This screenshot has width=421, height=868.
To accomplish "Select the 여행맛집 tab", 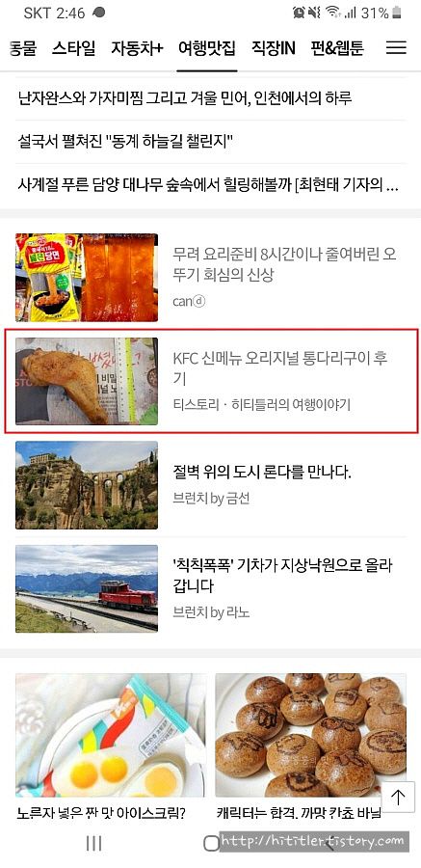I will pyautogui.click(x=207, y=48).
